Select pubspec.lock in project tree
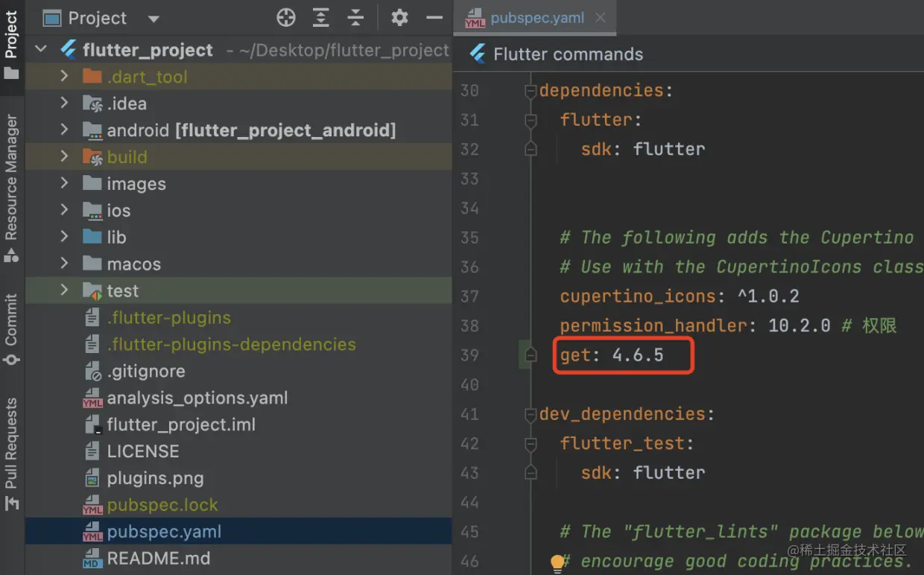924x575 pixels. click(162, 505)
